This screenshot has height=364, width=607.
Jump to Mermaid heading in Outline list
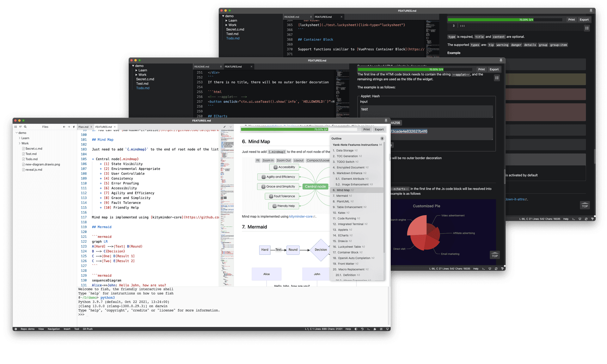pyautogui.click(x=342, y=196)
